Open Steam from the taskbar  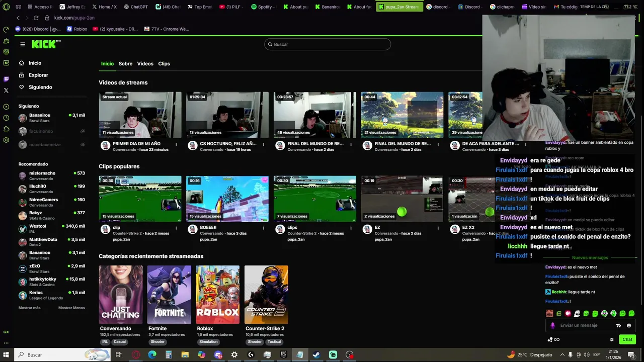pos(316,354)
